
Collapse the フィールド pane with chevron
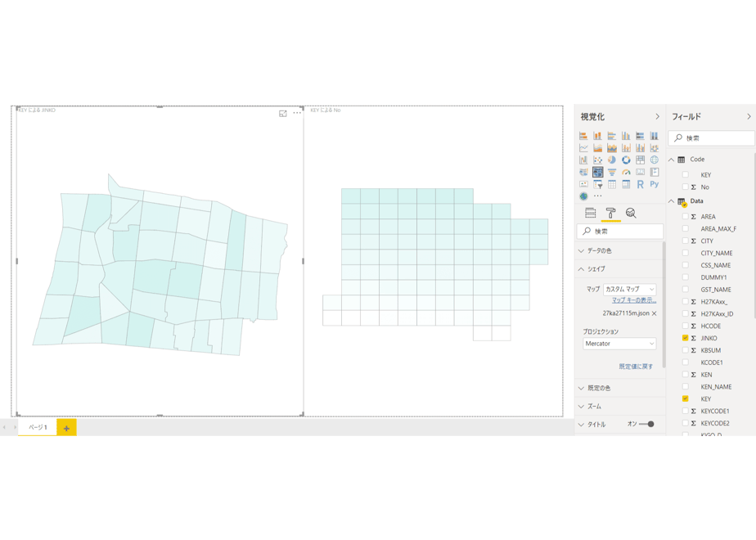[749, 117]
